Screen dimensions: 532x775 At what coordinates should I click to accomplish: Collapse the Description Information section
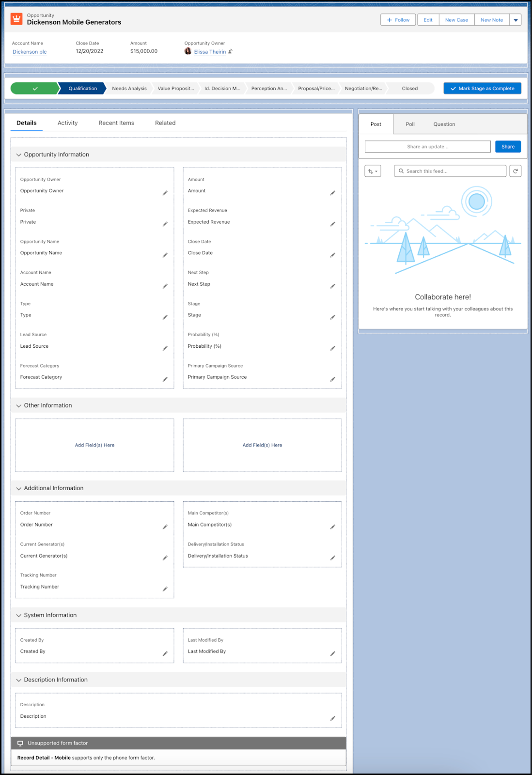19,680
